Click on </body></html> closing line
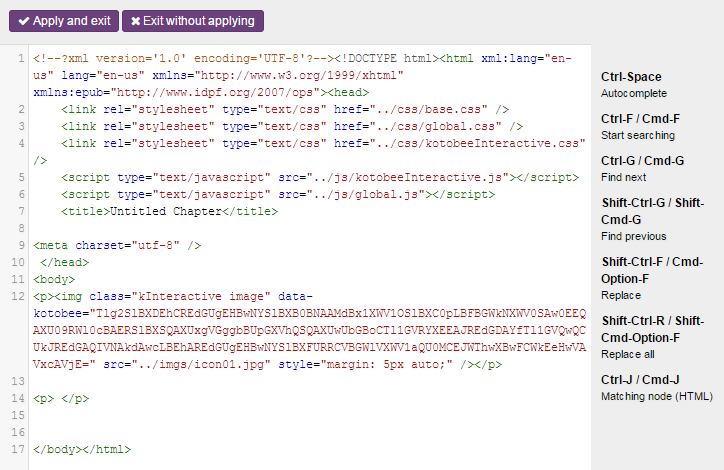The image size is (724, 470). 82,449
